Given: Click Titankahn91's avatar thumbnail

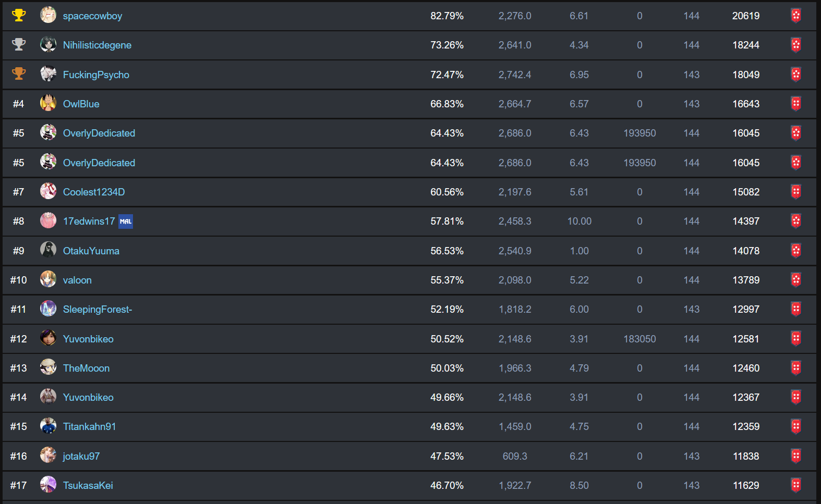Looking at the screenshot, I should (49, 426).
